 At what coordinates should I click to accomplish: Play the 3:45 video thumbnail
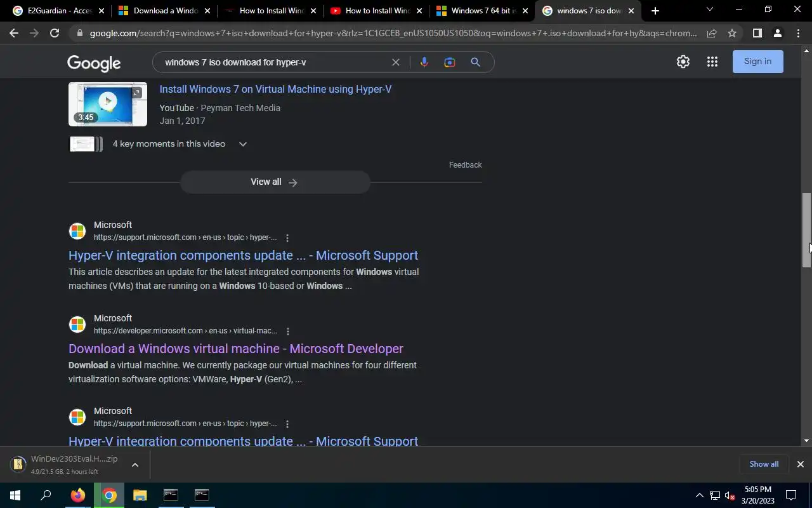108,104
